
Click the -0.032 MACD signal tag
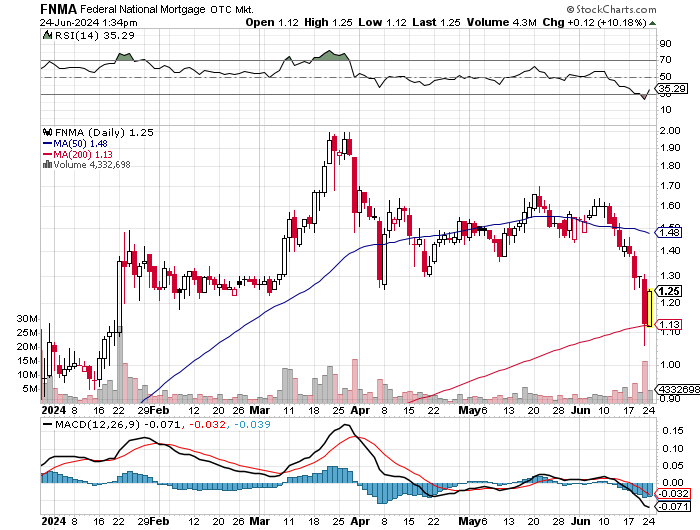click(673, 494)
